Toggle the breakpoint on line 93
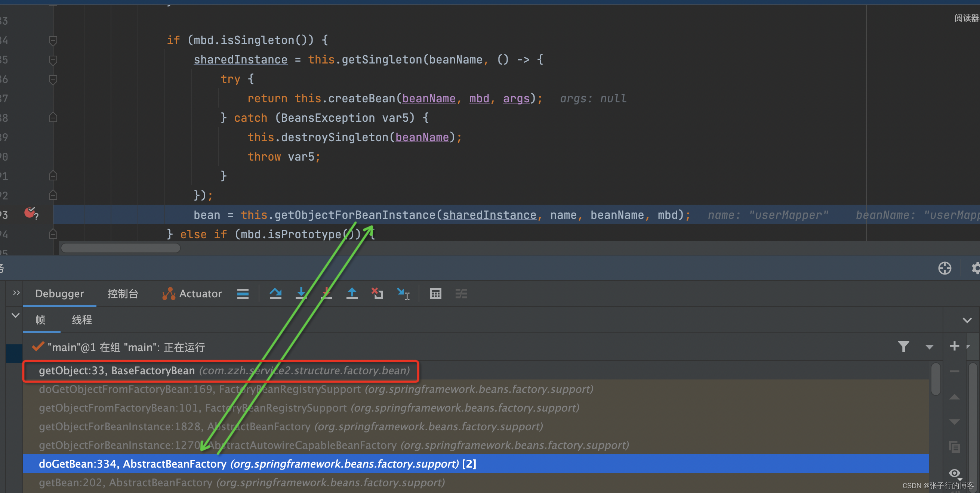The width and height of the screenshot is (980, 493). point(30,213)
